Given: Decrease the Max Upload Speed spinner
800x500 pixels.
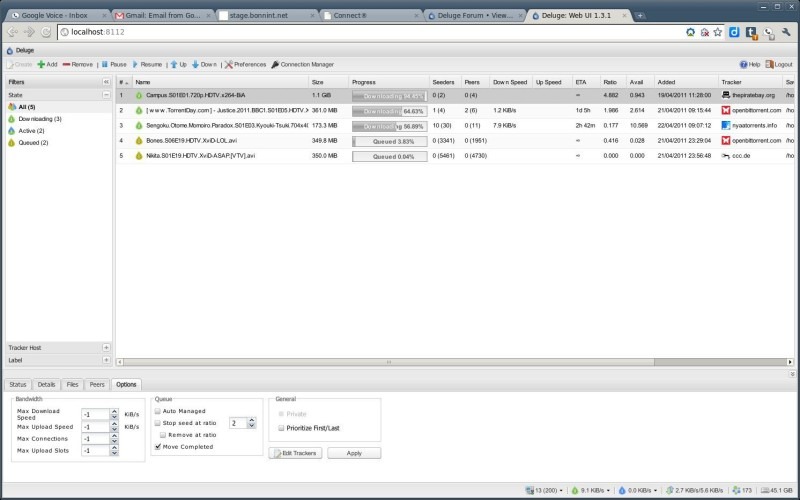Looking at the screenshot, I should (x=114, y=430).
